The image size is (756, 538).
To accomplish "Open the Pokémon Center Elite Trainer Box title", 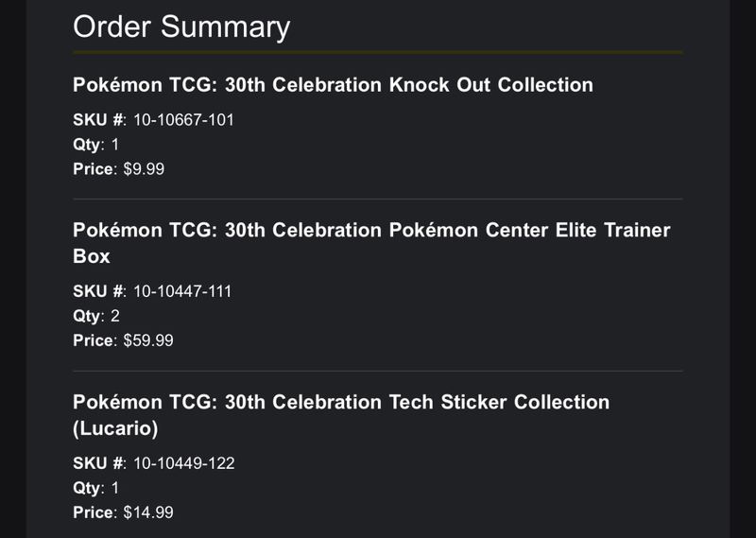I will coord(371,243).
